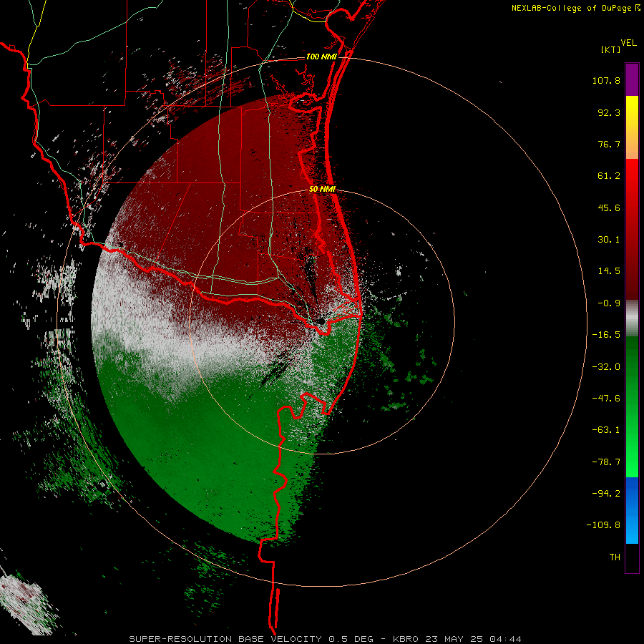Click the gray near-zero segment of color bar
644x644 pixels.
coord(632,318)
